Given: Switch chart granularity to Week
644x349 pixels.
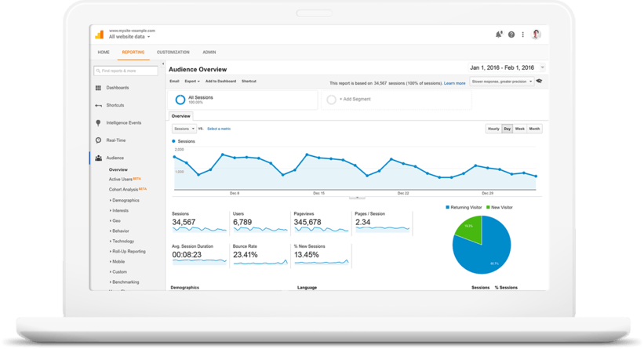Looking at the screenshot, I should click(519, 129).
